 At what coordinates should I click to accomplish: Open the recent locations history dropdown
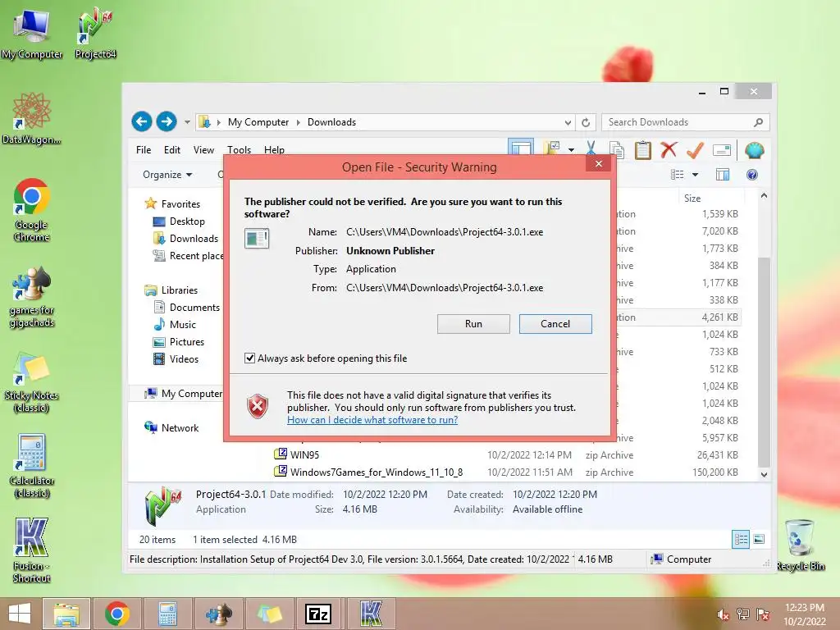[x=187, y=122]
